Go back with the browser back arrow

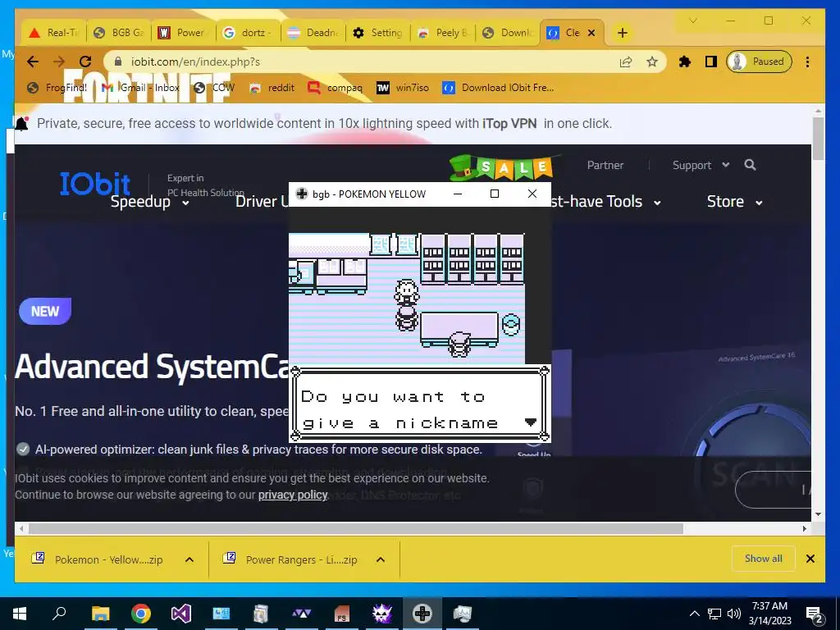point(33,62)
